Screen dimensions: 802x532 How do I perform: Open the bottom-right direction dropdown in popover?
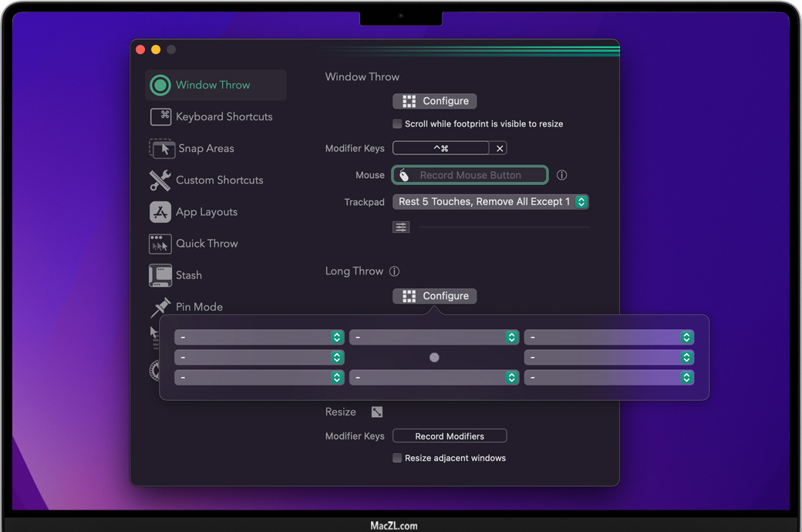(x=608, y=378)
